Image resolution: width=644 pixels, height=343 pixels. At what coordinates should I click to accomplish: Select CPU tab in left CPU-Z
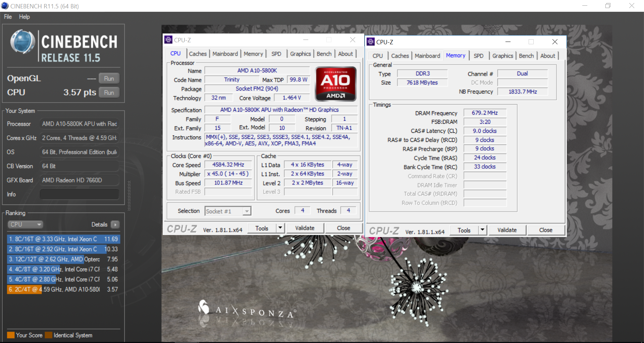pos(175,54)
